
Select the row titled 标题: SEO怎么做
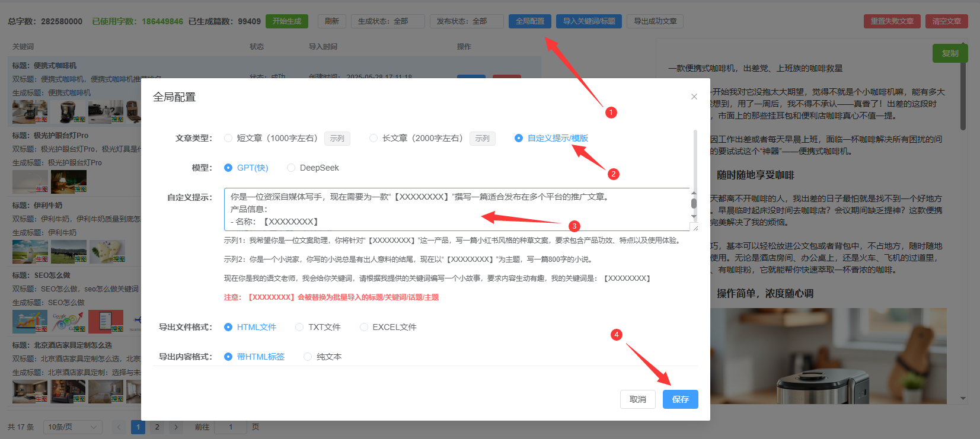click(x=42, y=275)
